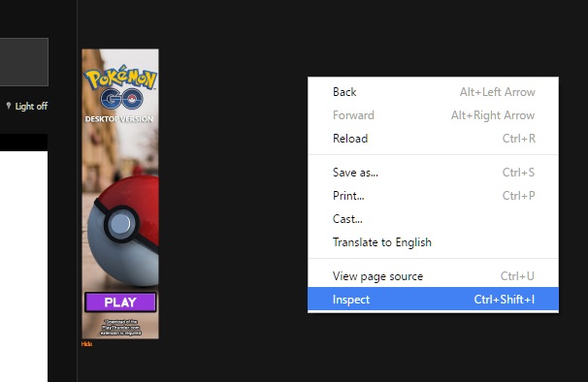588x382 pixels.
Task: Click the DESKTOP VERSION caption in the ad
Action: 119,119
